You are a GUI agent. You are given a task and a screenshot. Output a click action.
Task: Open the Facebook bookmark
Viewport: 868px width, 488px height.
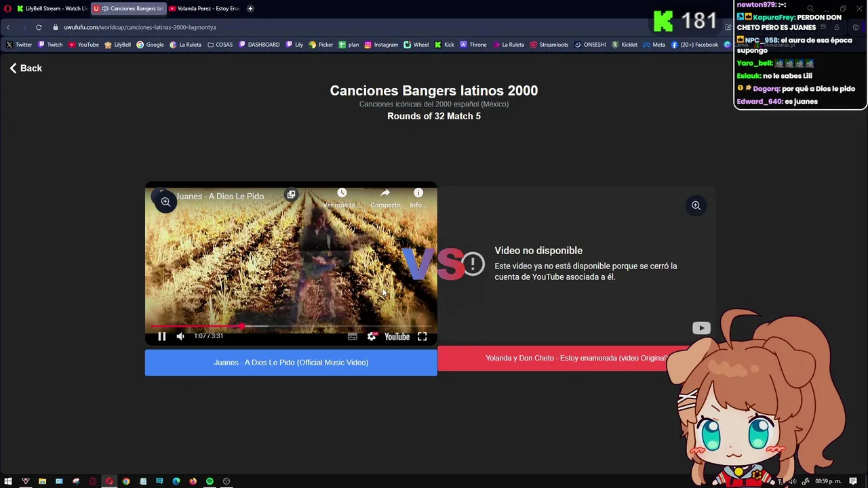pos(694,45)
